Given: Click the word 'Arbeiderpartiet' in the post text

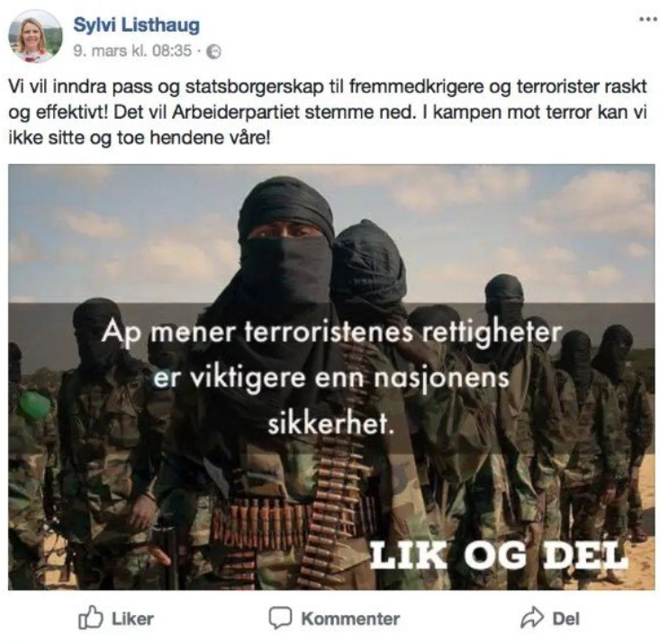Looking at the screenshot, I should coord(236,112).
